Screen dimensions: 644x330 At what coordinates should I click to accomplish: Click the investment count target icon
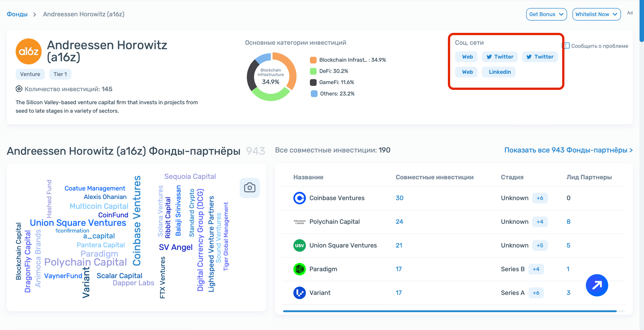19,89
